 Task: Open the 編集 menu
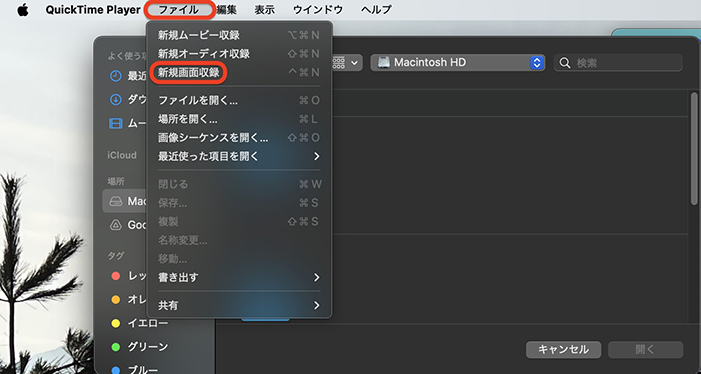point(227,9)
